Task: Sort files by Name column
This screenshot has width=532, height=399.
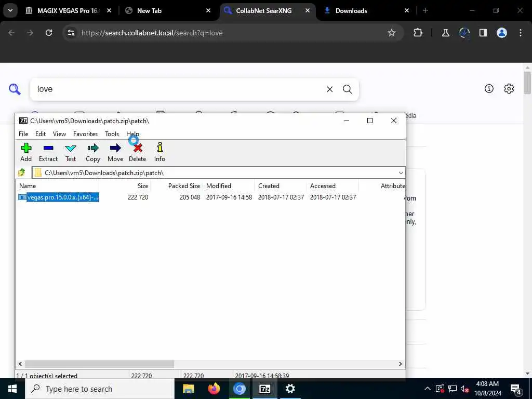Action: tap(58, 186)
